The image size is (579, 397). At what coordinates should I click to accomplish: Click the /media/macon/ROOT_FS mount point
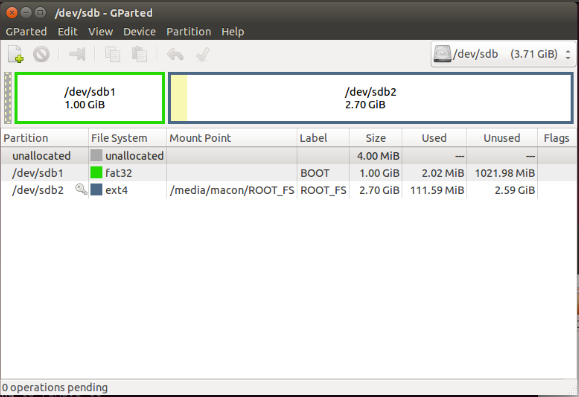click(x=232, y=190)
